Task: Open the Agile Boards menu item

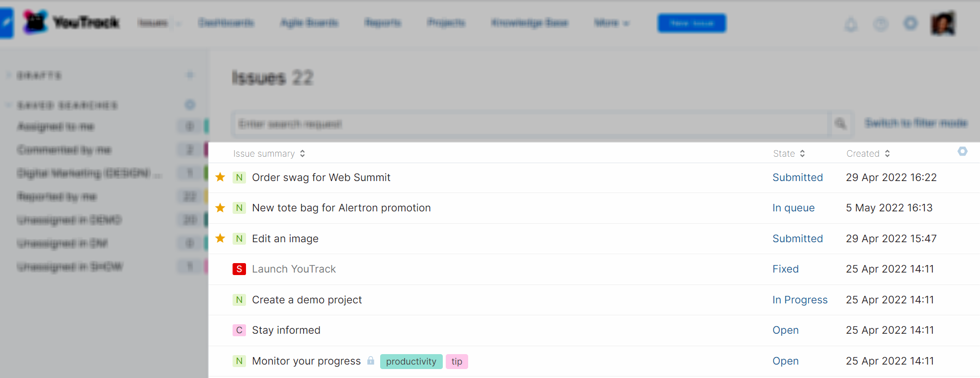Action: pyautogui.click(x=309, y=23)
